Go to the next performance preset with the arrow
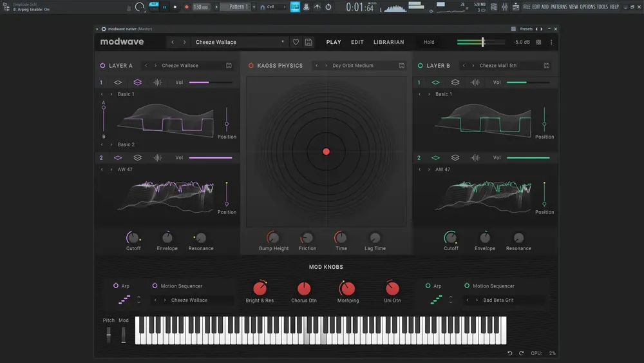 coord(184,42)
